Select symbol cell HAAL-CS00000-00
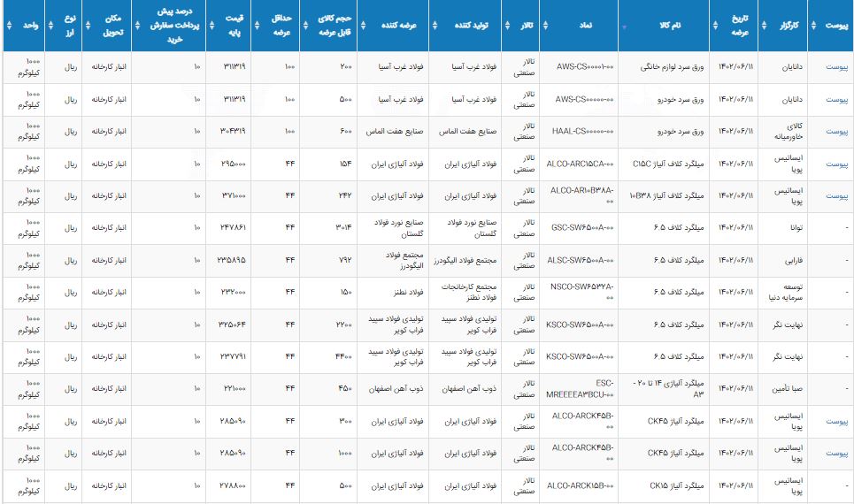 582,132
